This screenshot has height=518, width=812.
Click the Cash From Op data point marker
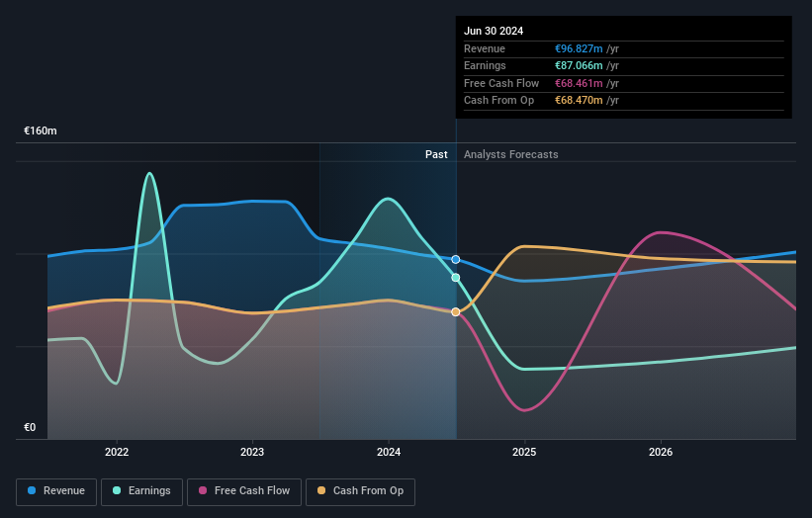456,312
